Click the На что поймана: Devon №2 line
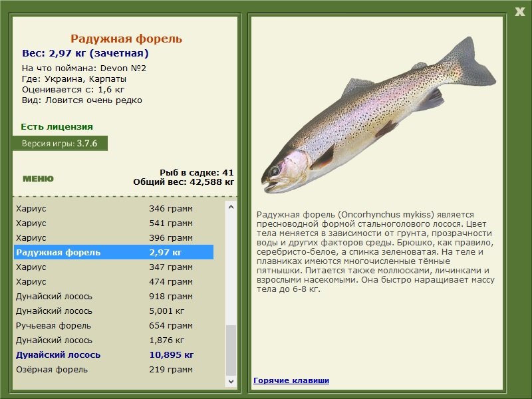This screenshot has height=399, width=532. [84, 68]
